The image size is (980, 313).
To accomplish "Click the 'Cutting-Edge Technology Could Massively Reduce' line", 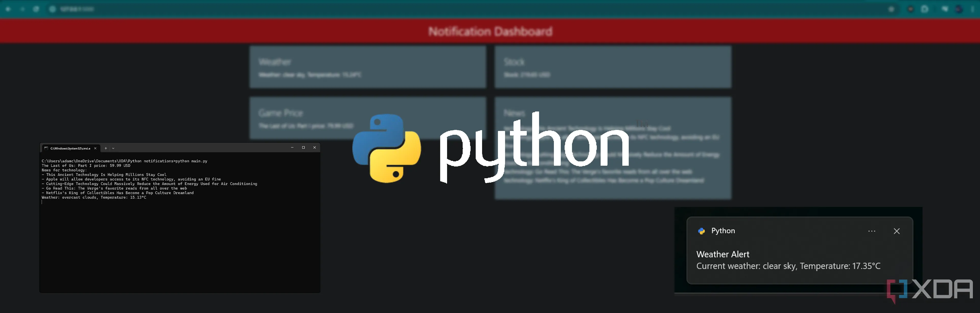I will coord(149,184).
